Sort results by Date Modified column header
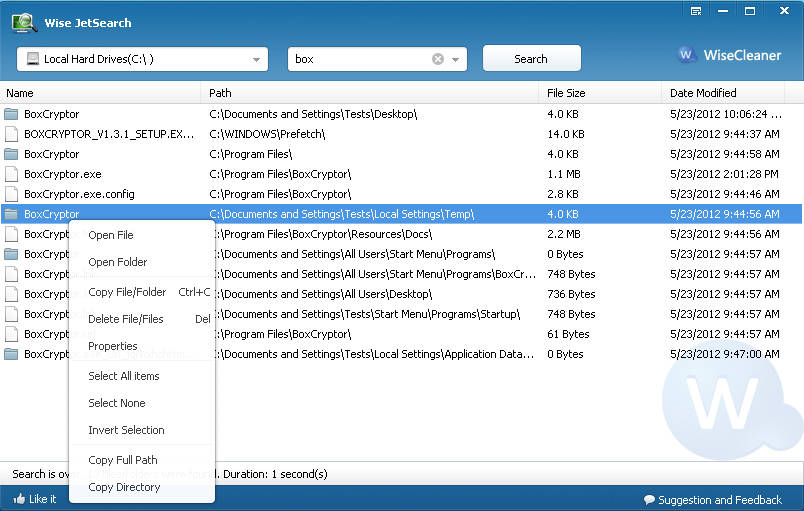Image resolution: width=804 pixels, height=511 pixels. (x=703, y=93)
